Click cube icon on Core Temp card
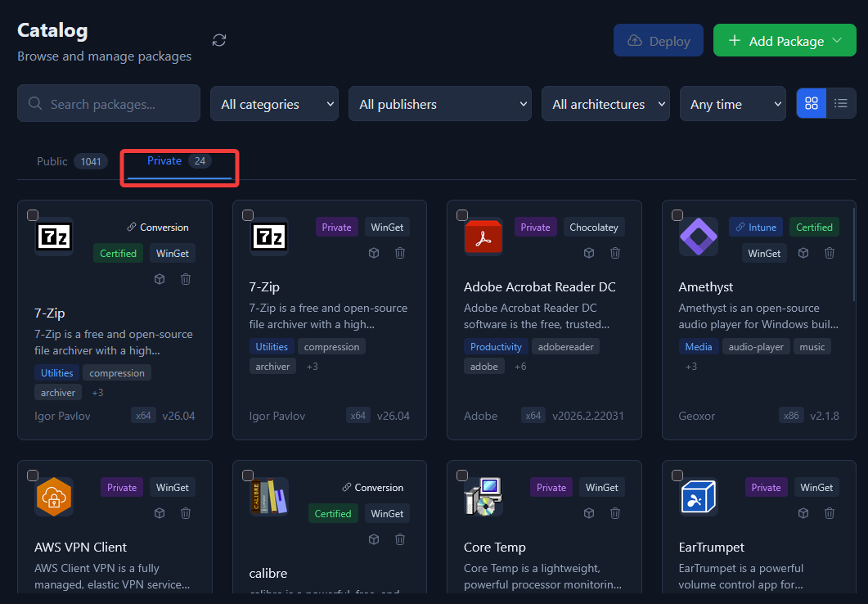 click(589, 513)
